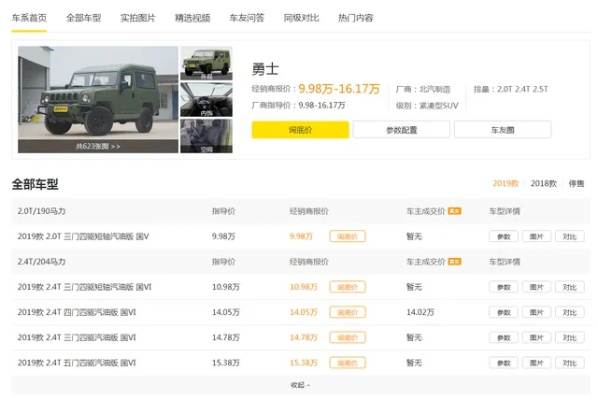
Task: Open 图片 for the 9.98万 model
Action: click(536, 236)
